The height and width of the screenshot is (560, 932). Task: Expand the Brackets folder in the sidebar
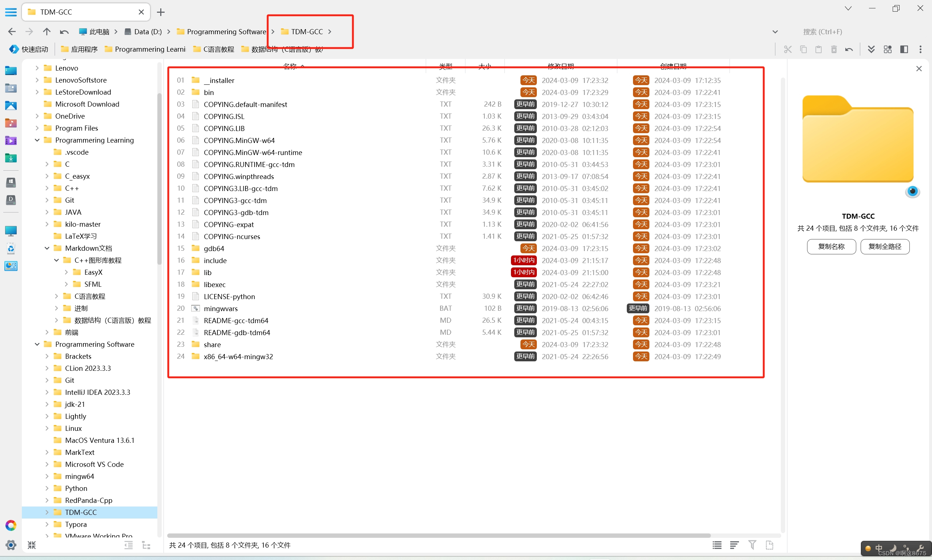[x=47, y=356]
